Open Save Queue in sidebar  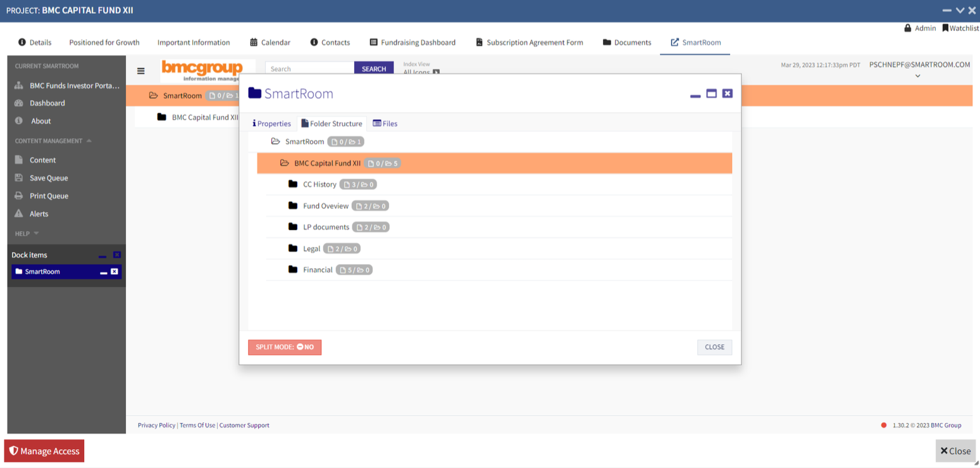[41, 178]
